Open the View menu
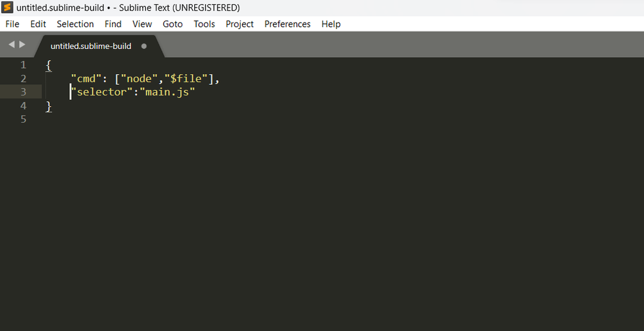 click(x=142, y=24)
